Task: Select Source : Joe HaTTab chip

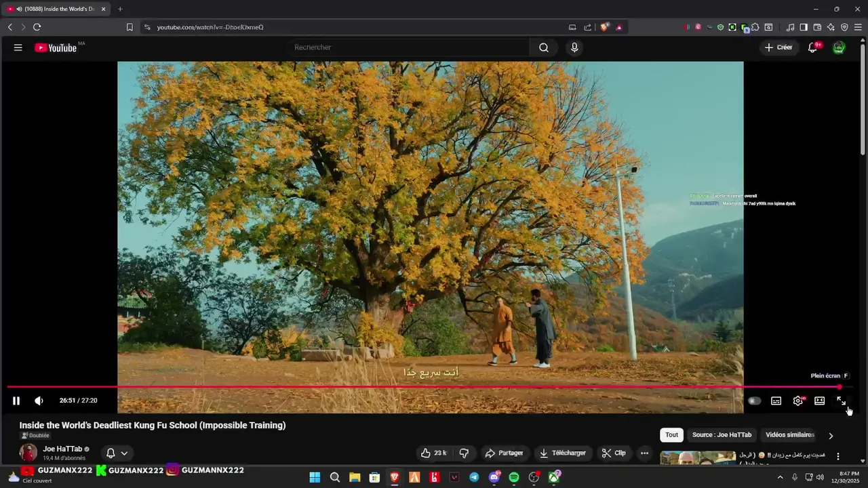Action: tap(722, 435)
